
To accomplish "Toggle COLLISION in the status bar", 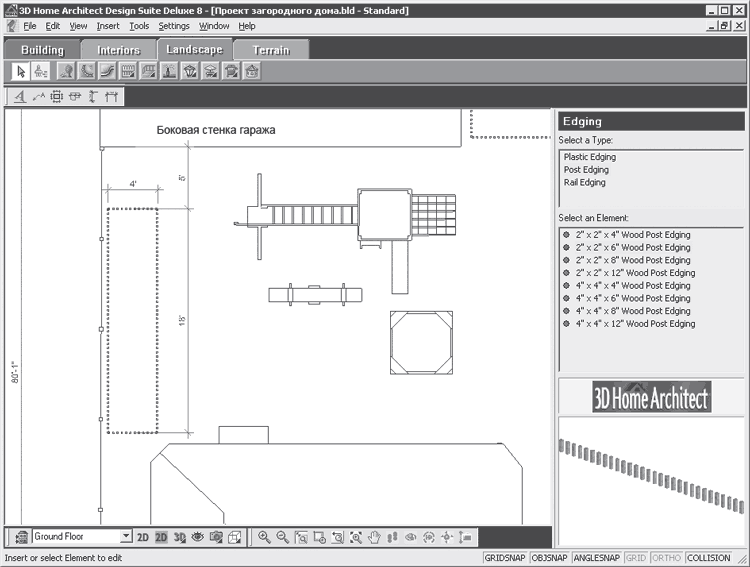I will (708, 558).
